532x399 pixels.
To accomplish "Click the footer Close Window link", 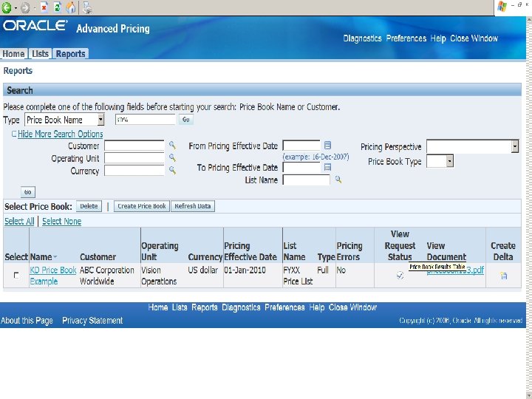I will (352, 307).
